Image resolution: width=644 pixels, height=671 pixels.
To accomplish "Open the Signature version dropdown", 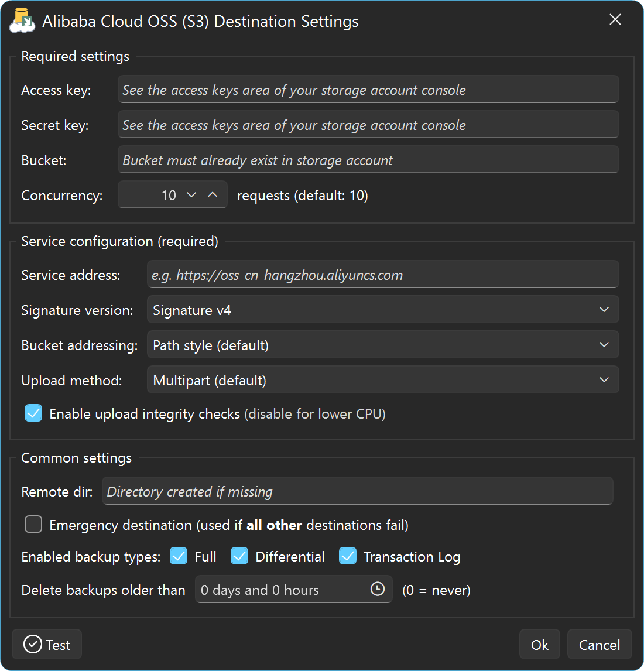I will coord(383,309).
